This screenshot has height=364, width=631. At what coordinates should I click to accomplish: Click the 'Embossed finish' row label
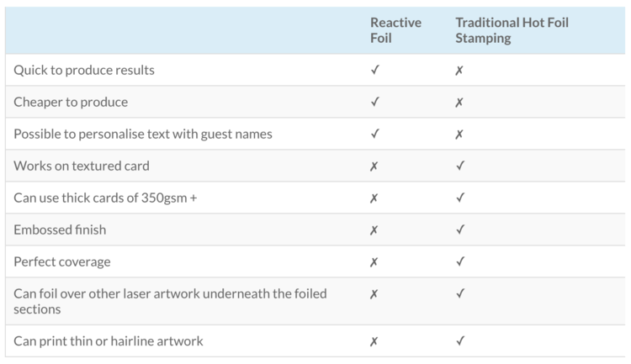point(60,230)
